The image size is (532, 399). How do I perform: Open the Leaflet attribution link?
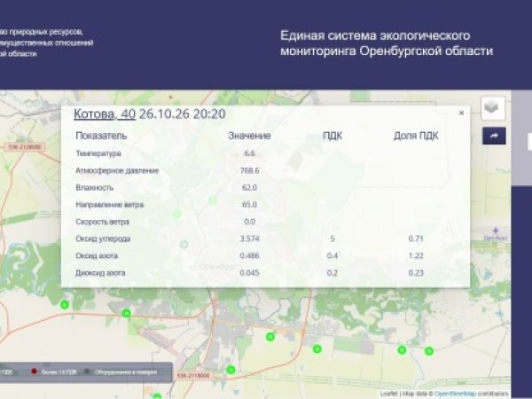click(388, 394)
